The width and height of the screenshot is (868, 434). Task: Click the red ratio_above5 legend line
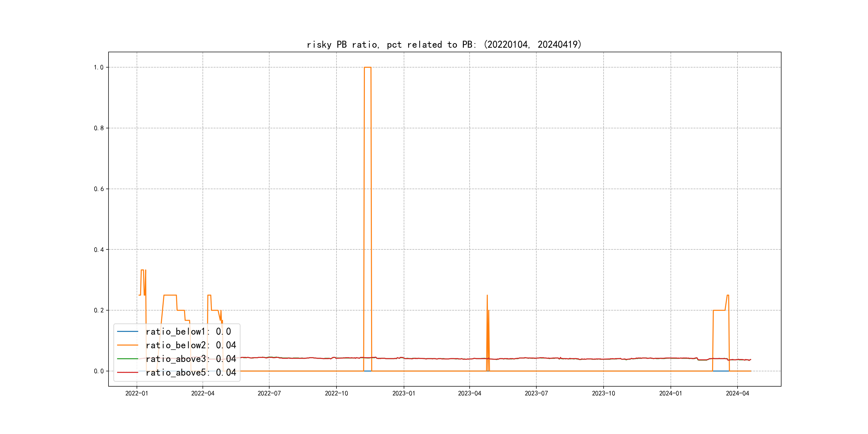(127, 372)
